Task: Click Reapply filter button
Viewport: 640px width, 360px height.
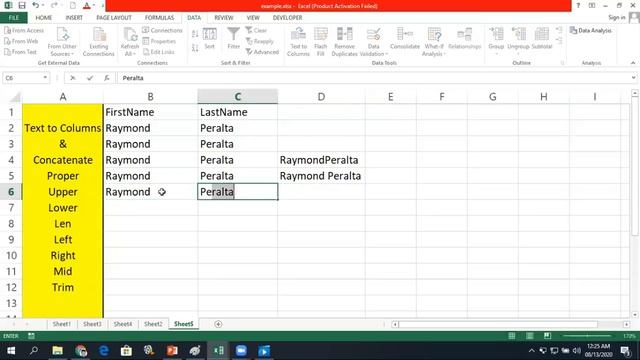Action: pyautogui.click(x=260, y=41)
